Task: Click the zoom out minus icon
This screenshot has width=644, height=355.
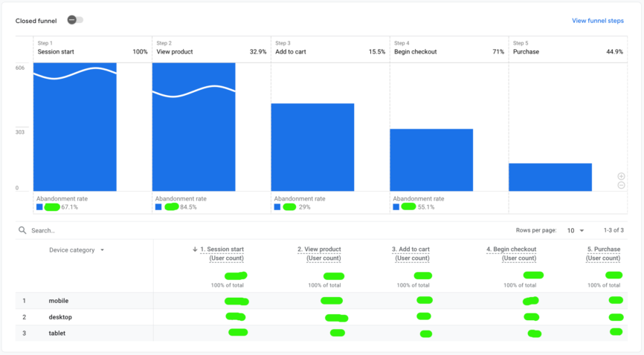Action: (x=621, y=185)
